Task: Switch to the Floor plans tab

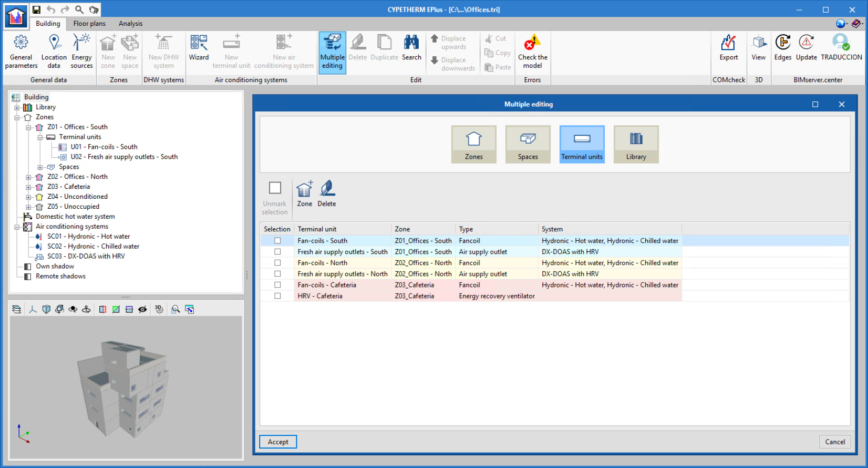Action: (89, 24)
